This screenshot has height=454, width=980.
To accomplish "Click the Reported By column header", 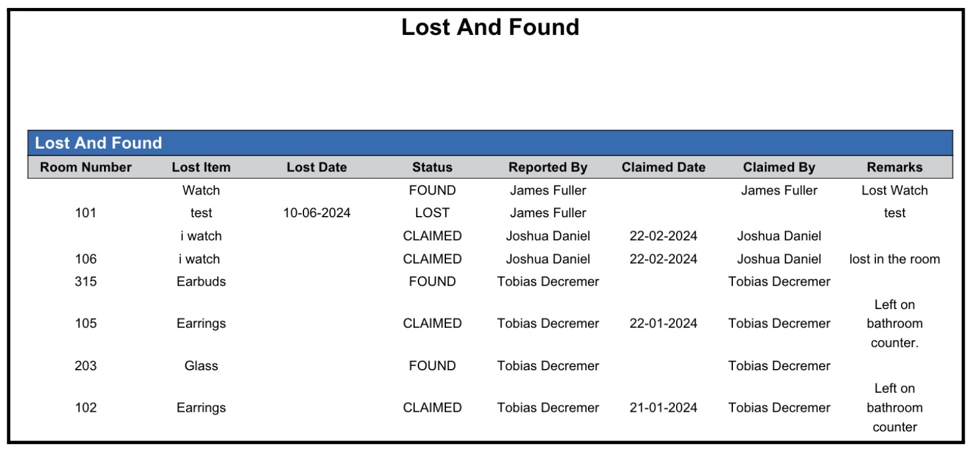I will pyautogui.click(x=548, y=167).
